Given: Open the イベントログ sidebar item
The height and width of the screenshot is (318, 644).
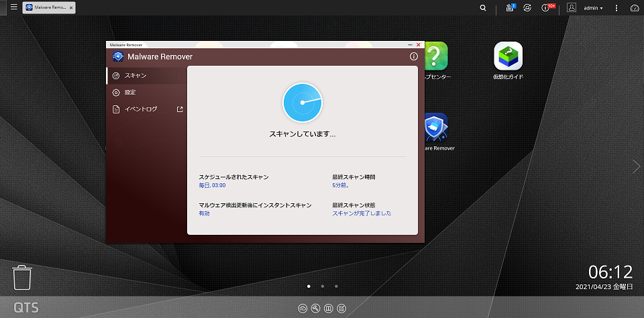Looking at the screenshot, I should 147,109.
